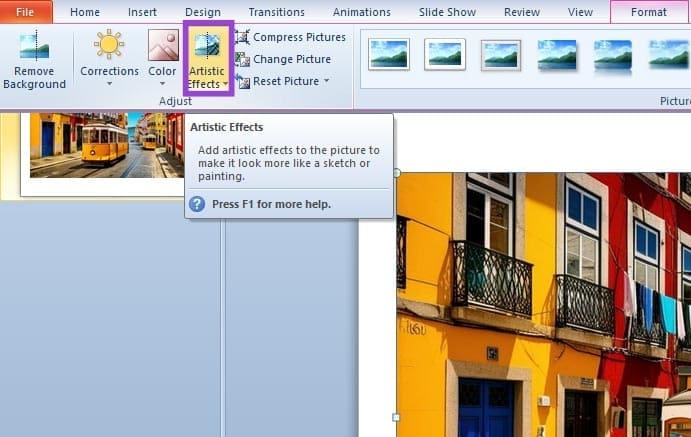This screenshot has height=437, width=691.
Task: Click the Remove Background icon
Action: pos(34,46)
